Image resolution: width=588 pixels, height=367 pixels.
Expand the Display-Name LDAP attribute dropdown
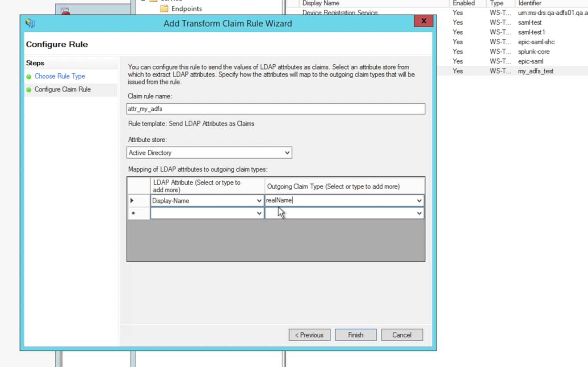tap(259, 201)
